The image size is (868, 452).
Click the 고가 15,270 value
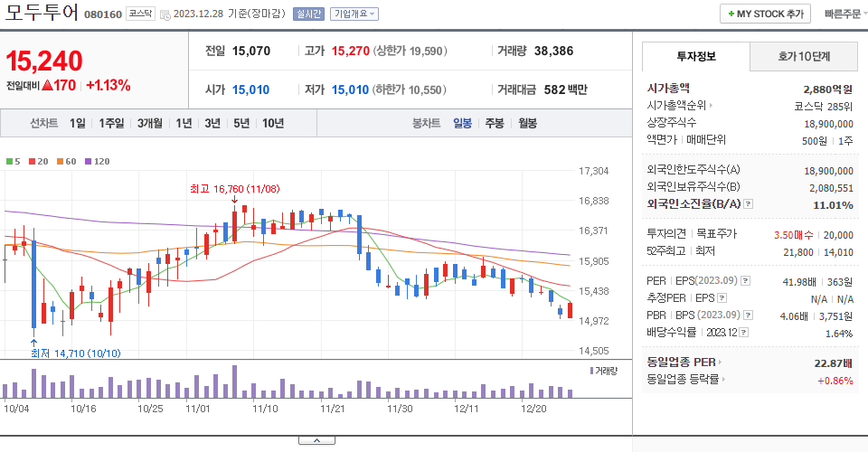point(351,51)
